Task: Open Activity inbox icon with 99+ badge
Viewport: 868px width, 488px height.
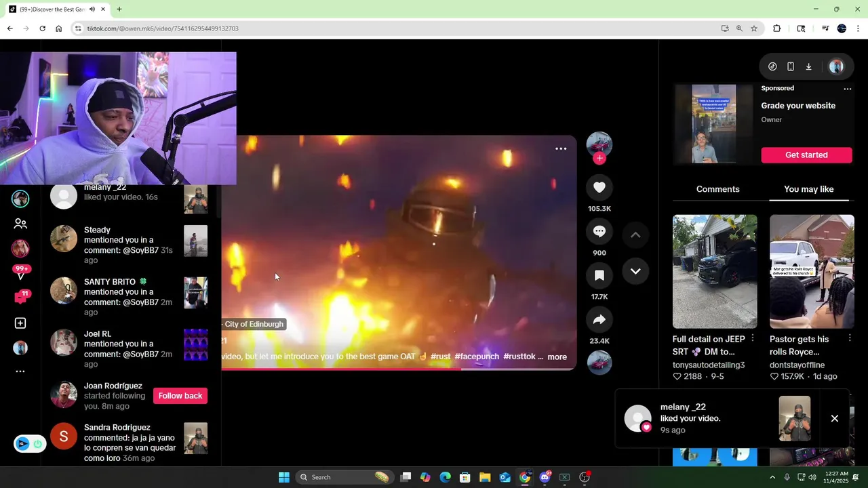Action: point(20,272)
